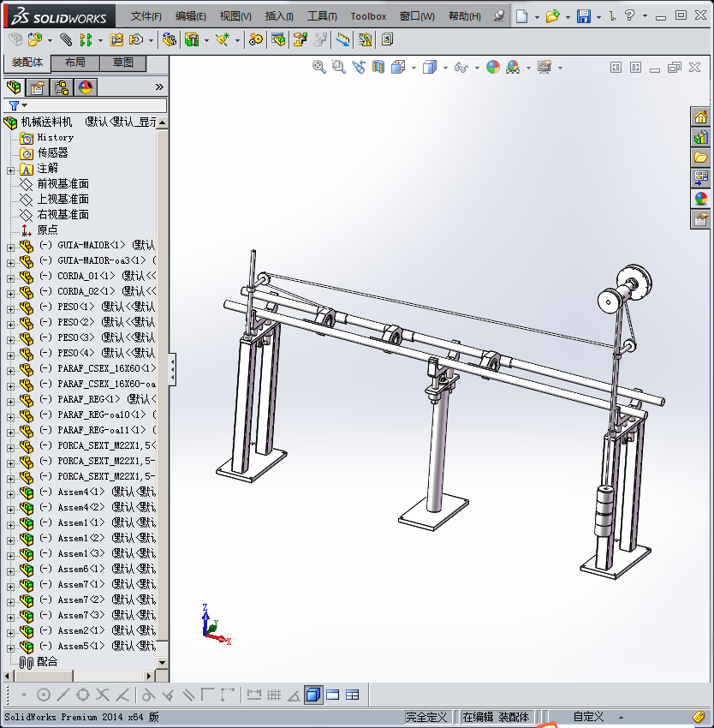Open SolidWorks Resources home icon in task pane
This screenshot has width=714, height=728.
click(701, 117)
